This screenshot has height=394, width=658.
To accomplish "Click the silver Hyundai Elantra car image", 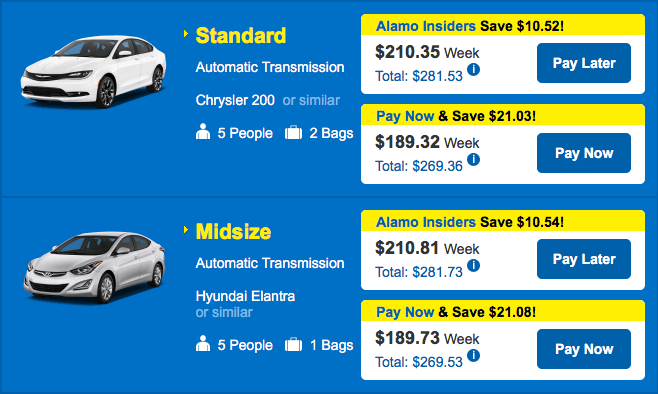I will (94, 267).
